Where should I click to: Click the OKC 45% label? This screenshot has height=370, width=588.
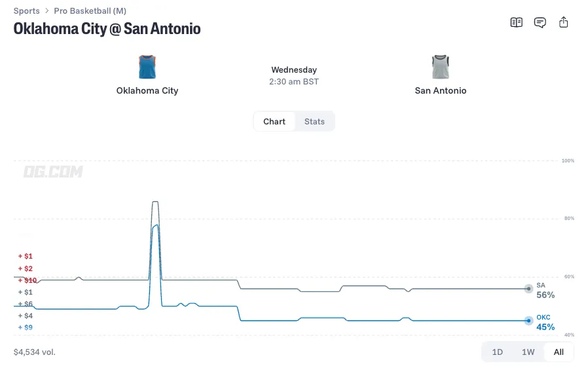pos(545,322)
